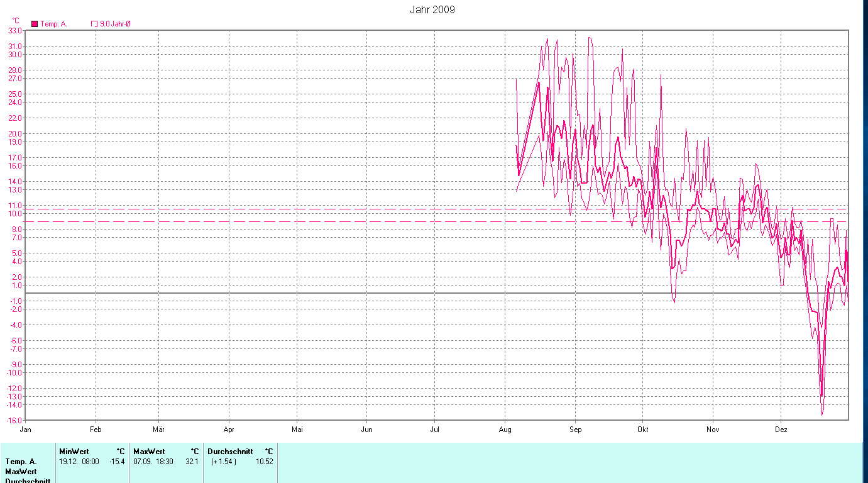
Task: Click the -4.0 tick label on the y-axis
Action: point(16,325)
